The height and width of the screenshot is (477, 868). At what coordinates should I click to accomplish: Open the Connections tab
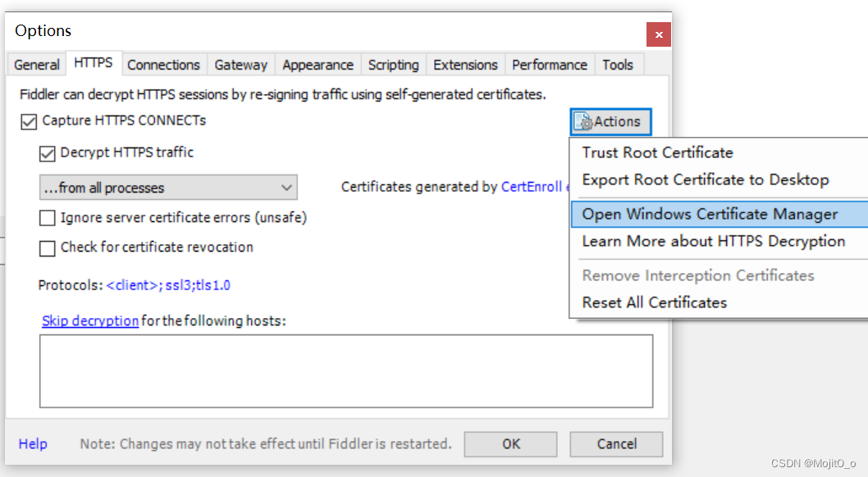pos(163,65)
